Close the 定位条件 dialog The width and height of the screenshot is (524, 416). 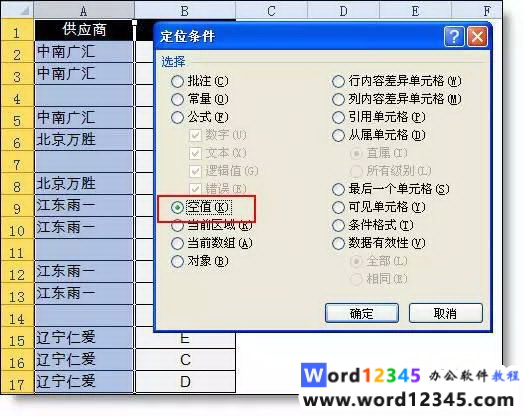click(x=477, y=37)
